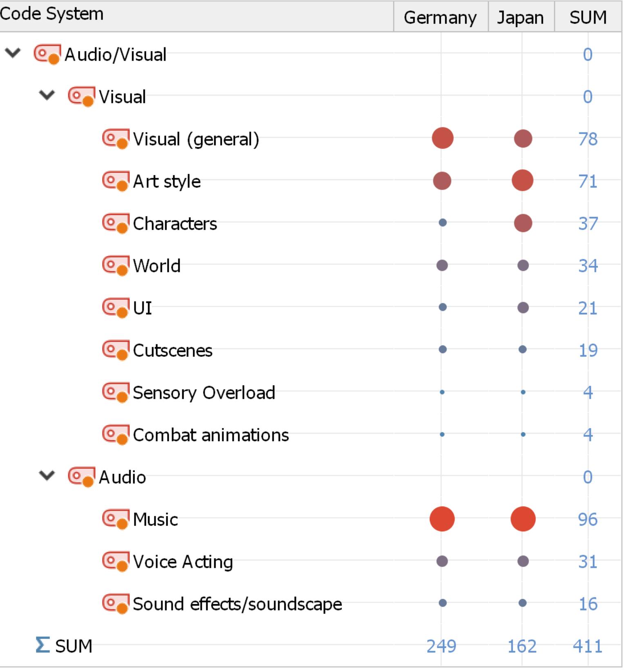Click the Germany dot for Visual (general)
Screen dimensions: 627x672
tap(442, 138)
